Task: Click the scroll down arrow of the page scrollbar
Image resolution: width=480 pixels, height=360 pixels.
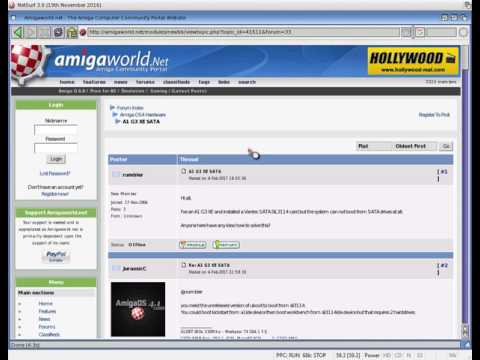Action: [465, 334]
